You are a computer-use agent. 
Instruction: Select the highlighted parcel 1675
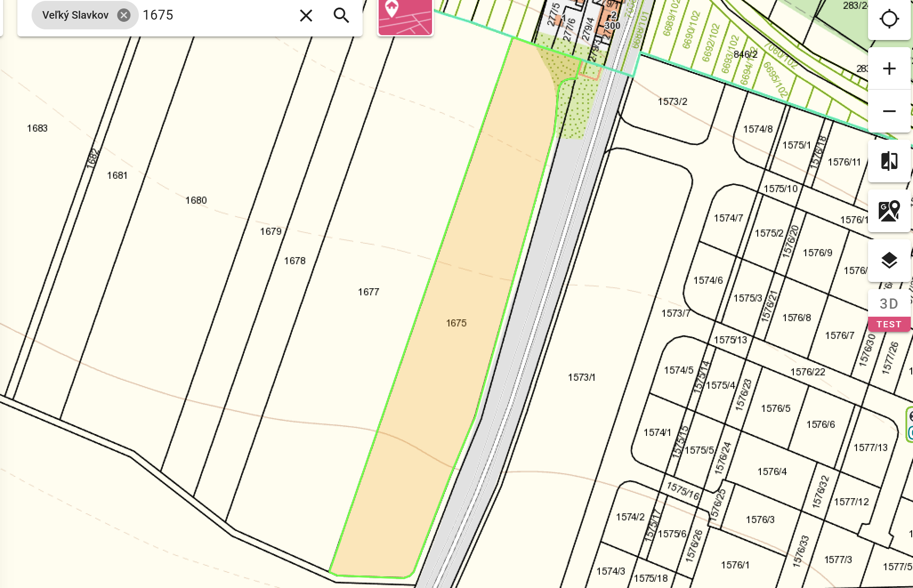click(456, 323)
